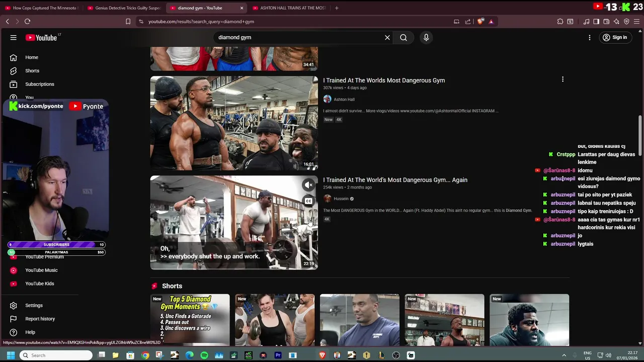The image size is (644, 362).
Task: Click the 22:19 video preview thumbnail
Action: coord(234,223)
